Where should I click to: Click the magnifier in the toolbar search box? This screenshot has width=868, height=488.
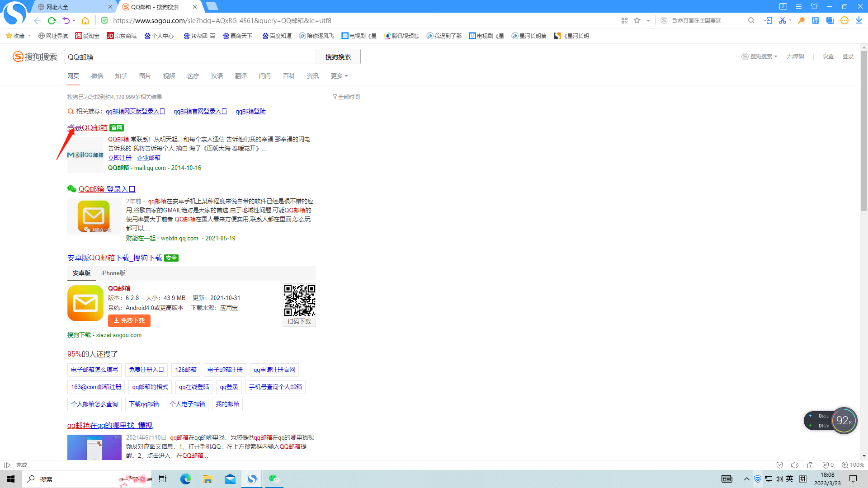[751, 20]
